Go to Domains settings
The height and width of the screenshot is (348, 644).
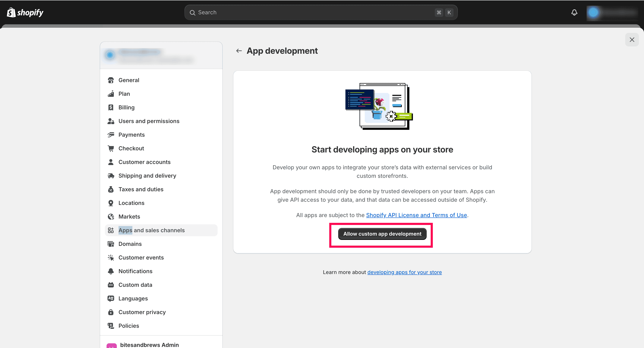click(x=130, y=244)
